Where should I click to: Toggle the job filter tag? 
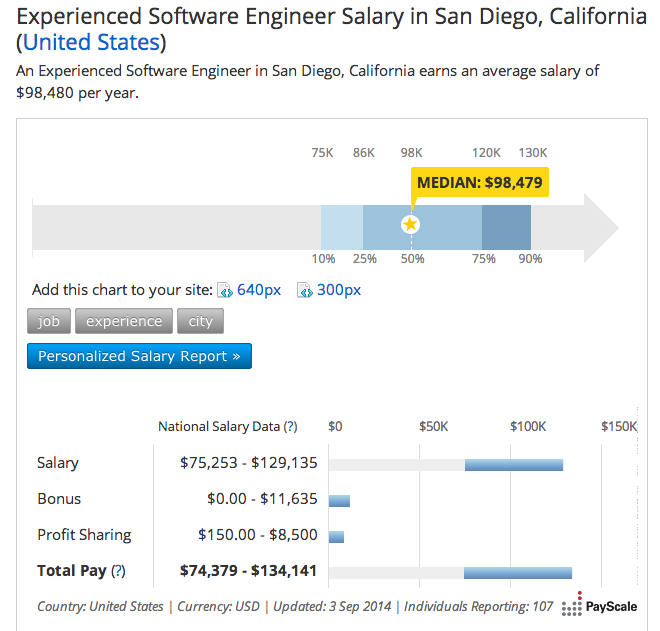(x=49, y=321)
